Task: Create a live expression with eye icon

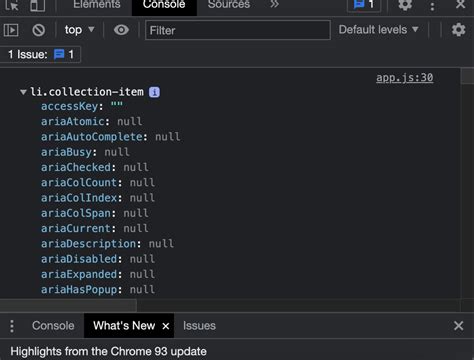Action: (x=121, y=30)
